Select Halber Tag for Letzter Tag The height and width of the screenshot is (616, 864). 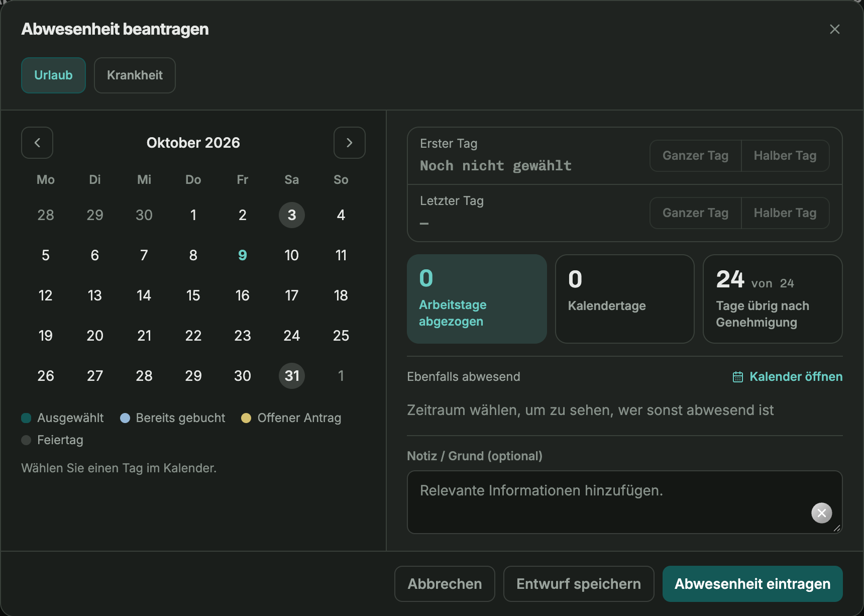tap(785, 213)
